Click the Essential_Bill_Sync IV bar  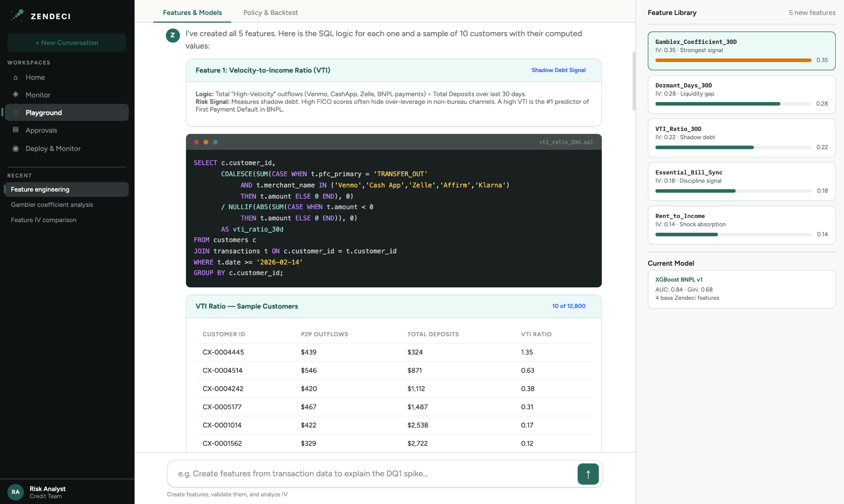pyautogui.click(x=733, y=191)
